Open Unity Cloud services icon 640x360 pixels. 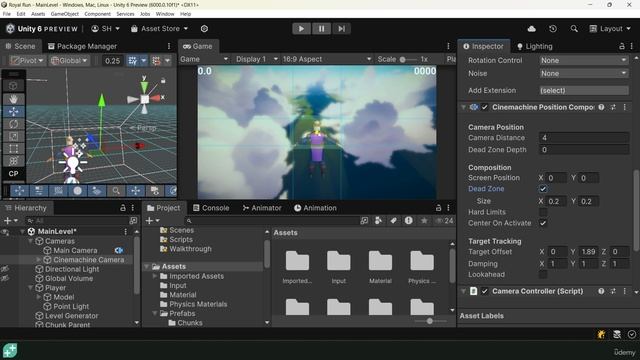531,29
